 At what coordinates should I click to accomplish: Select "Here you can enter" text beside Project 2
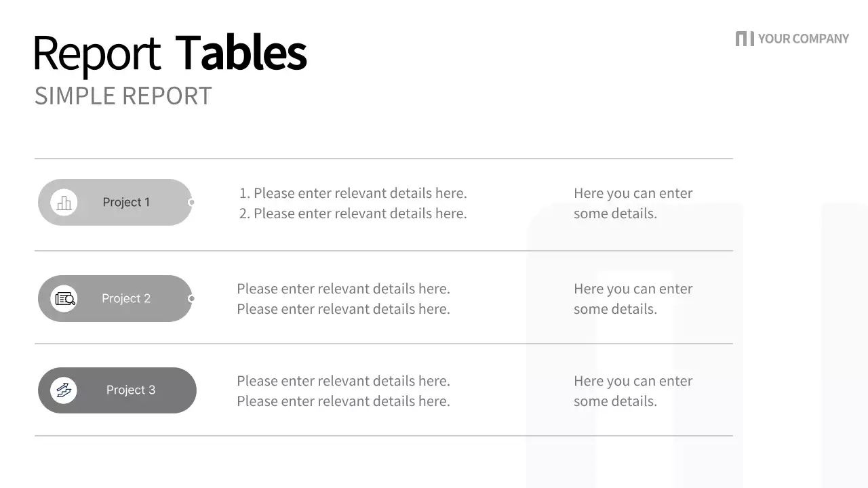[633, 289]
